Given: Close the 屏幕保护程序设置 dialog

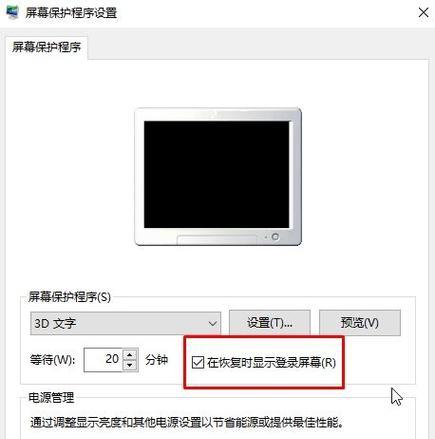Looking at the screenshot, I should pos(423,13).
